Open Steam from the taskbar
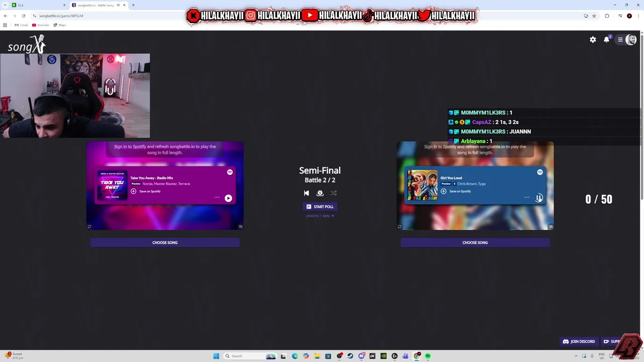 (351, 356)
